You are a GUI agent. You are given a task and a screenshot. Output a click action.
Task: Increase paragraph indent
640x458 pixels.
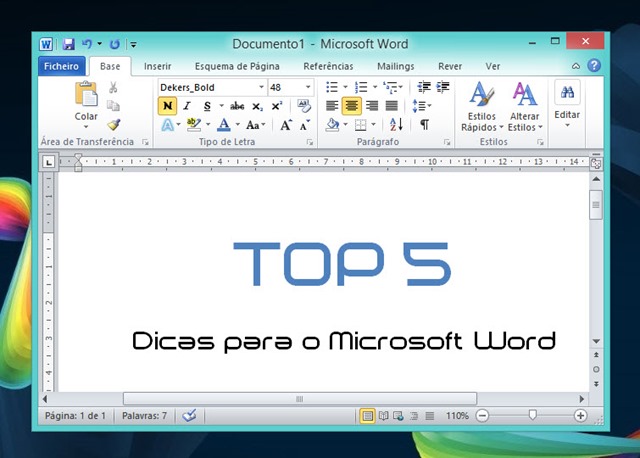point(443,87)
